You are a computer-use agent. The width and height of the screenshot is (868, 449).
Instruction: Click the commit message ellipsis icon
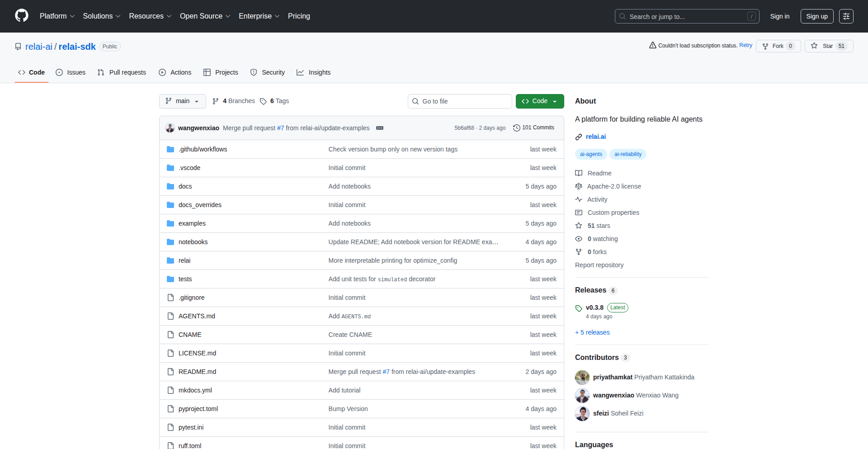380,128
